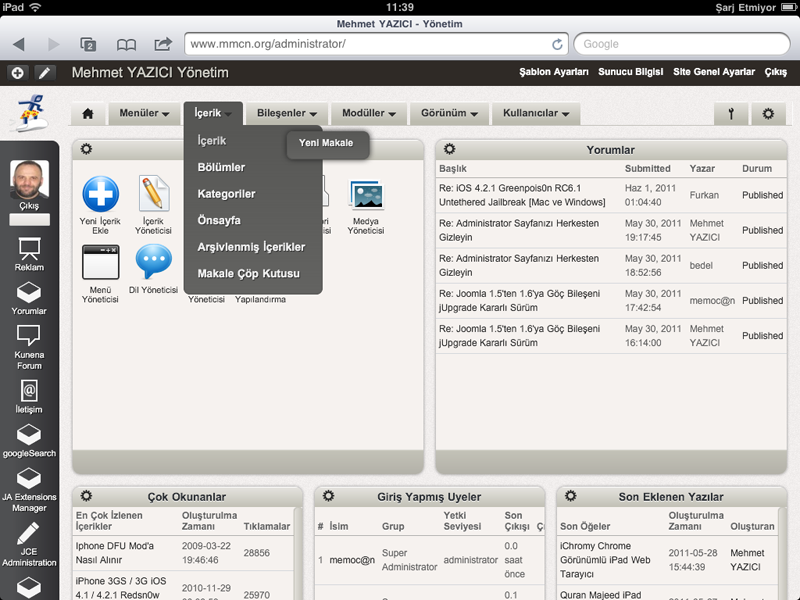Click Son Eklenen Yazılar gear icon

pos(570,496)
